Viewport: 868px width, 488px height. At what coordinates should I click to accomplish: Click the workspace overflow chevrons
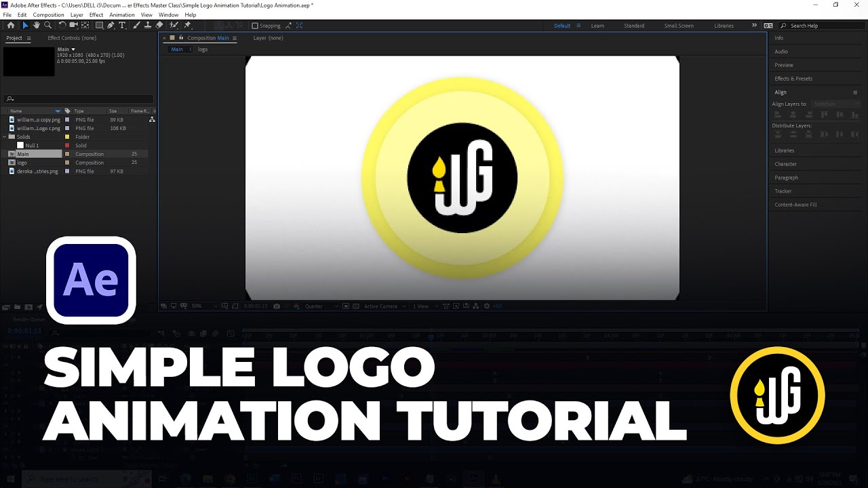click(754, 26)
